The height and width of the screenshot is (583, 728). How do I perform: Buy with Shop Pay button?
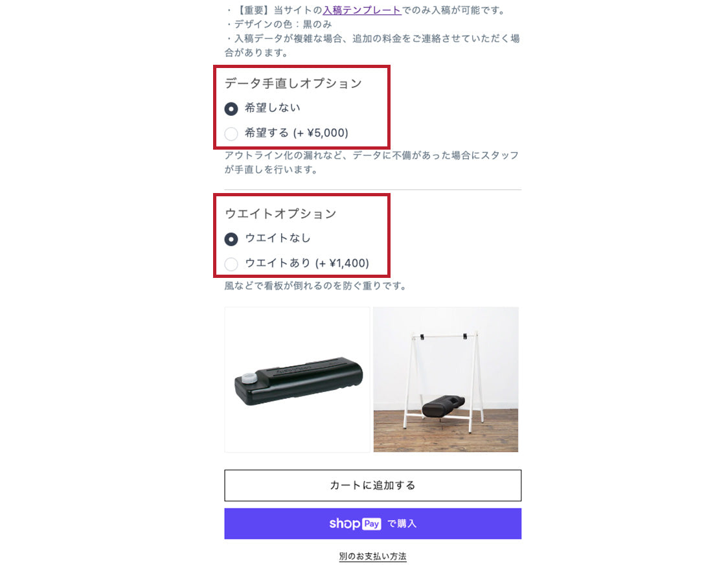(x=373, y=523)
